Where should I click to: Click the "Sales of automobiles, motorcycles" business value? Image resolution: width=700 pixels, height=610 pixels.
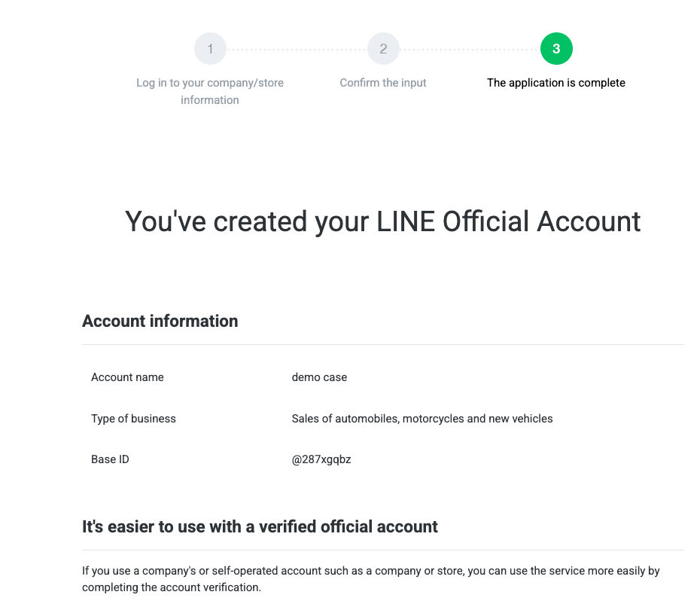point(422,419)
